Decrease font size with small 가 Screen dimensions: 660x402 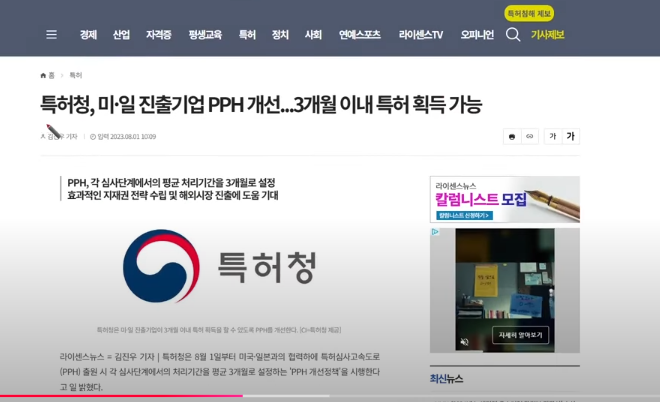point(553,136)
